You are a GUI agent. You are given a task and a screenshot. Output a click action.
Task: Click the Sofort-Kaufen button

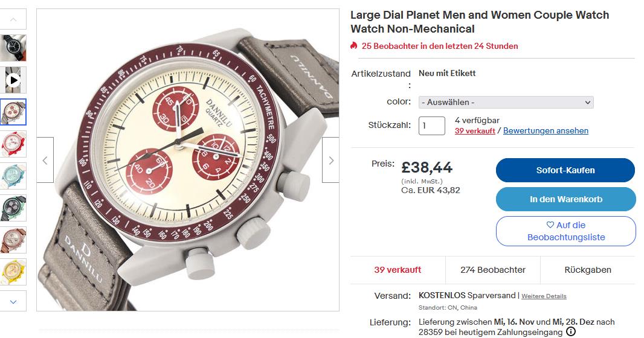pos(565,170)
